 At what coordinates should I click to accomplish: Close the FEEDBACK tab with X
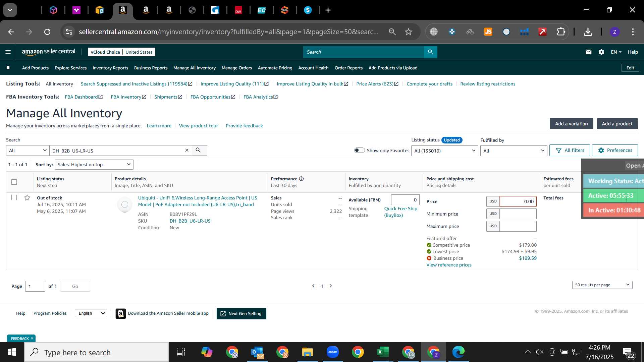[x=32, y=339]
